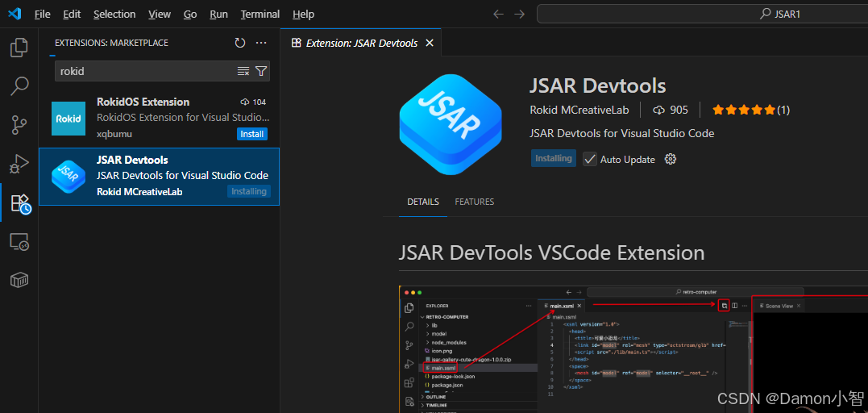Open the five-star rating reviews

click(x=750, y=111)
